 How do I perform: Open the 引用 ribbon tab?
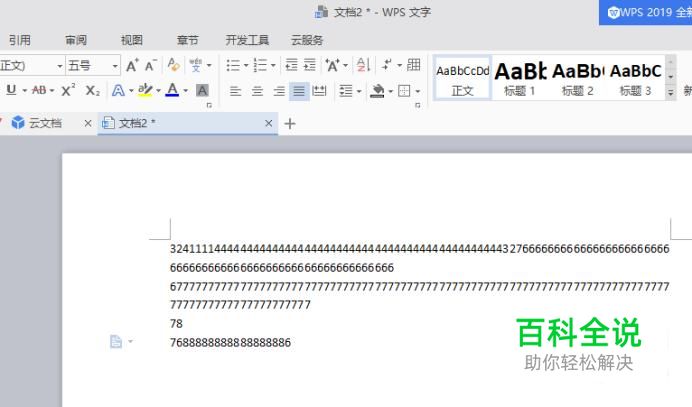[20, 40]
